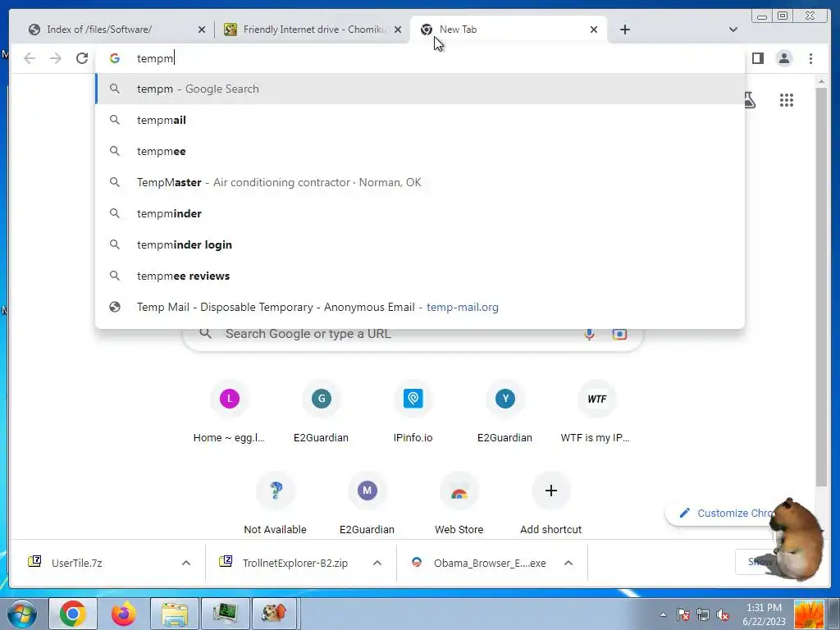The width and height of the screenshot is (840, 630).
Task: Open the Not Available shortcut
Action: click(x=276, y=504)
